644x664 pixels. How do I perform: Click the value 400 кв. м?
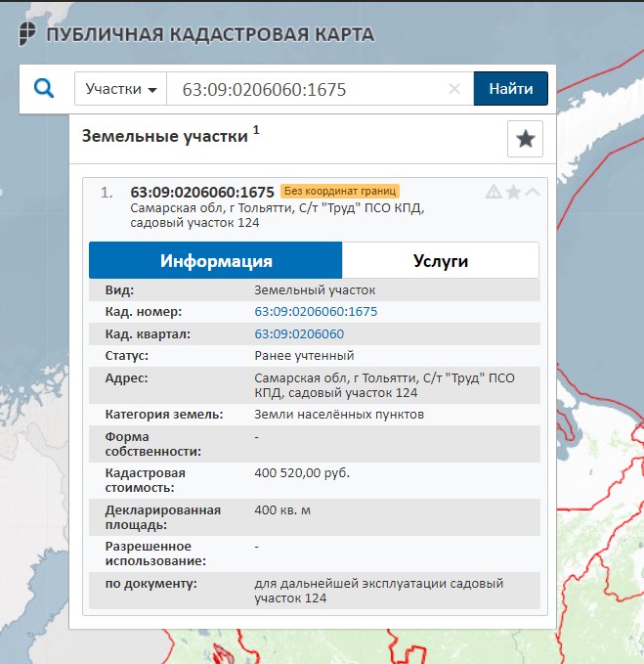282,509
